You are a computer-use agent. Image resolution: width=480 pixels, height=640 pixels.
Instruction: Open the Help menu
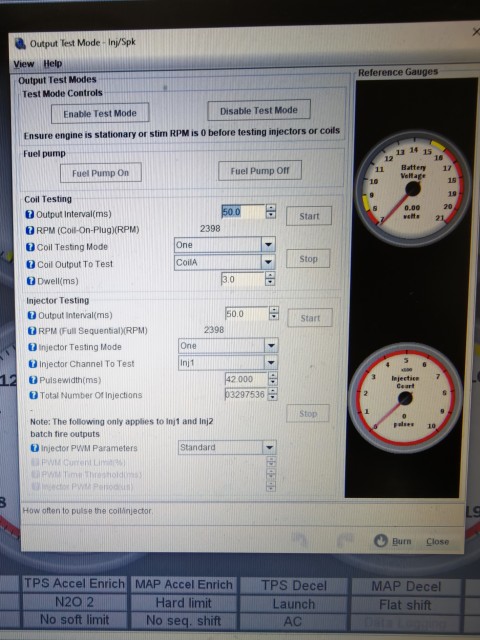[53, 64]
